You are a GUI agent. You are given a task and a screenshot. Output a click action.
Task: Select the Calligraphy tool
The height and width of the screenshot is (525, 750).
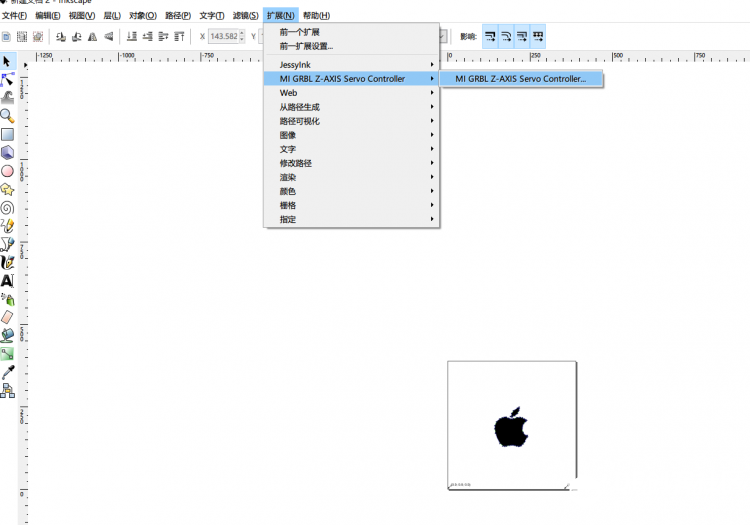point(7,262)
